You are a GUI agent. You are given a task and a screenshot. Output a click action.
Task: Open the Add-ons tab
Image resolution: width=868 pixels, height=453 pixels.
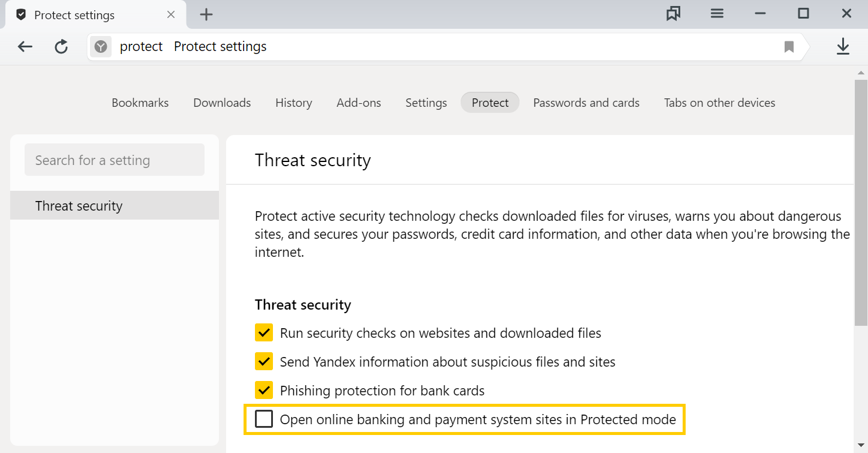coord(359,103)
